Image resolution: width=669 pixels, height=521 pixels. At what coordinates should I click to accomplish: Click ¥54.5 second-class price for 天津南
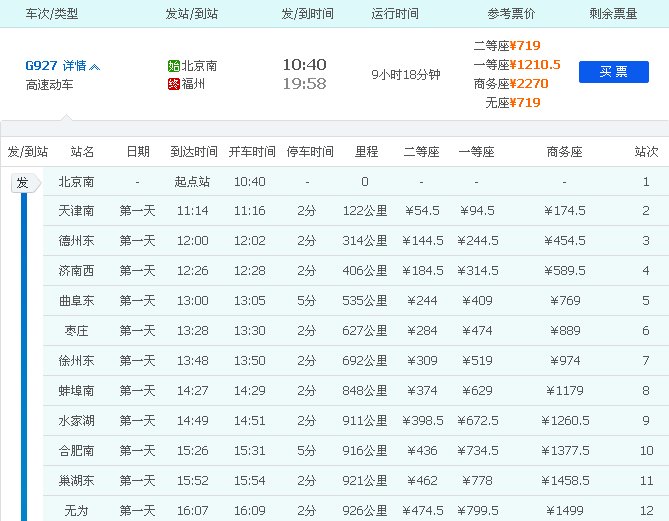coord(422,211)
